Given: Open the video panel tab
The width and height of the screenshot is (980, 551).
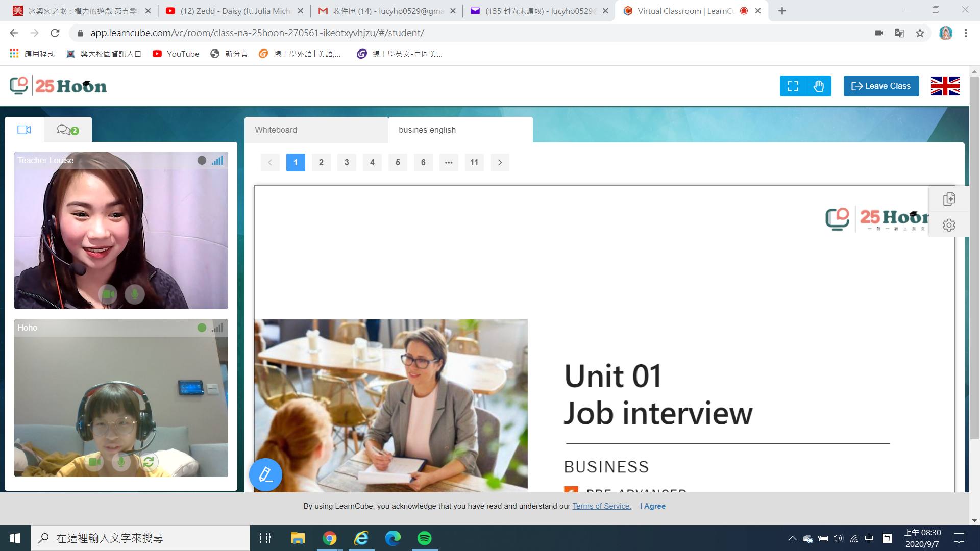Looking at the screenshot, I should pyautogui.click(x=24, y=130).
